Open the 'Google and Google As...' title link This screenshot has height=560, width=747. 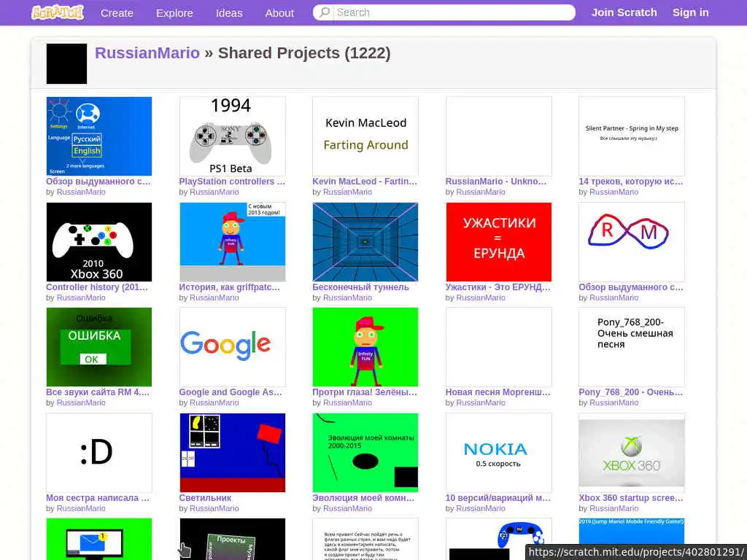[x=231, y=392]
